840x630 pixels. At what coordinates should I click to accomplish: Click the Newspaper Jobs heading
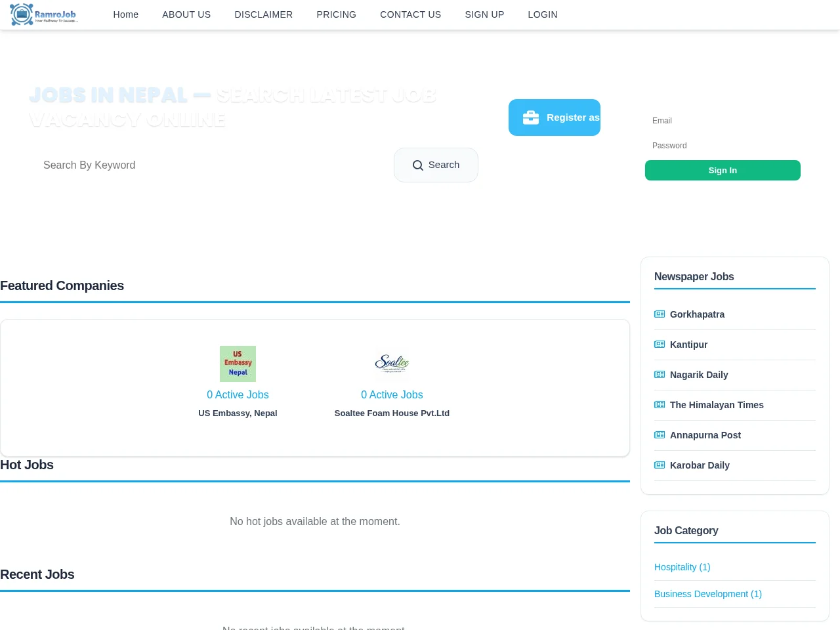click(x=694, y=277)
